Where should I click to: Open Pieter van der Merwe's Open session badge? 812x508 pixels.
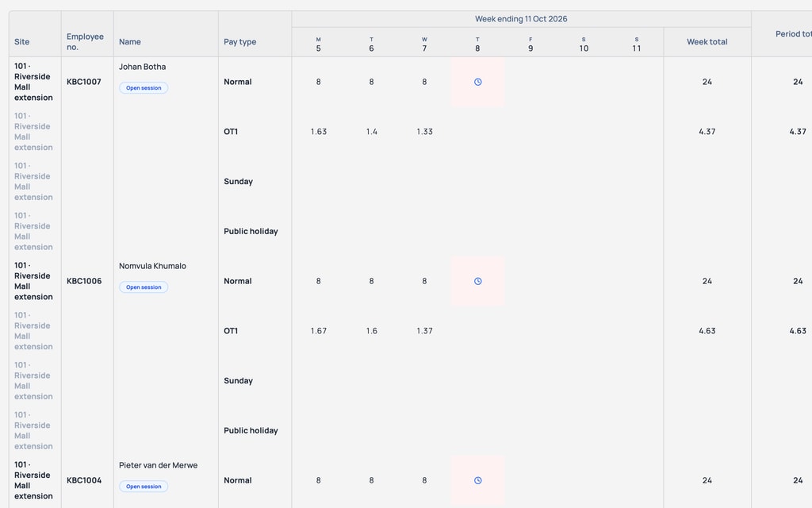(x=144, y=487)
